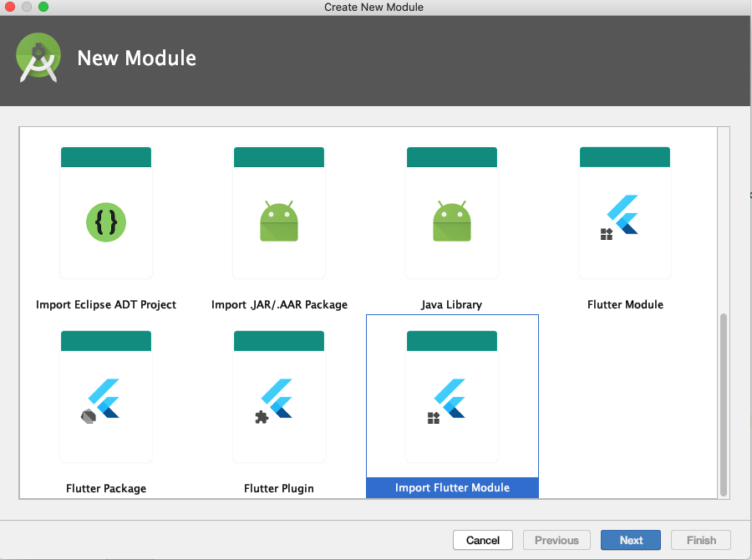The width and height of the screenshot is (752, 560).
Task: Click the green zoom window button
Action: 43,7
